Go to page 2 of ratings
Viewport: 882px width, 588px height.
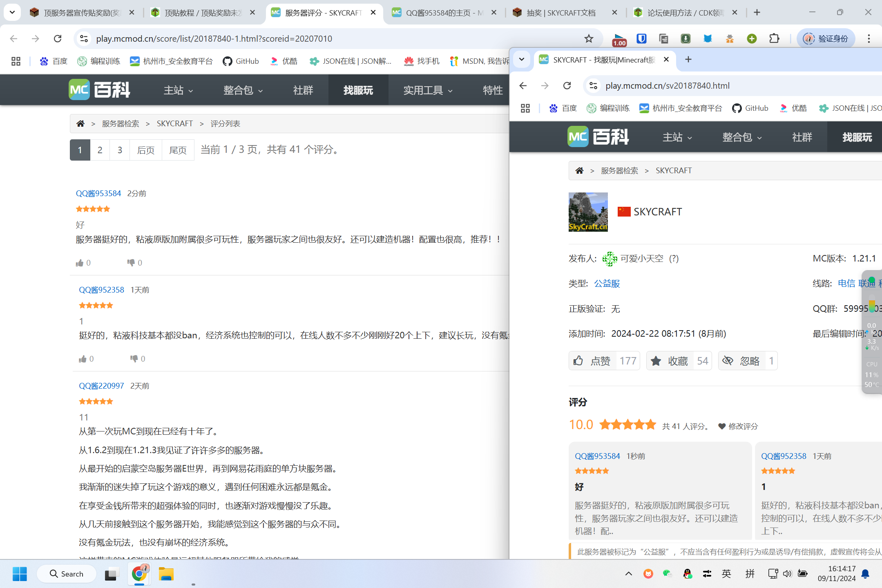point(100,150)
